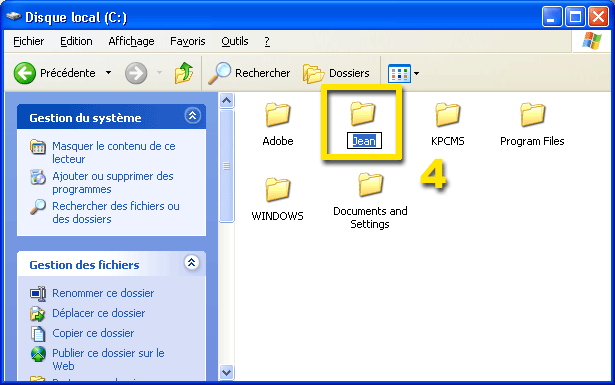615x385 pixels.
Task: Click Renommer ce dossier link
Action: [x=103, y=293]
